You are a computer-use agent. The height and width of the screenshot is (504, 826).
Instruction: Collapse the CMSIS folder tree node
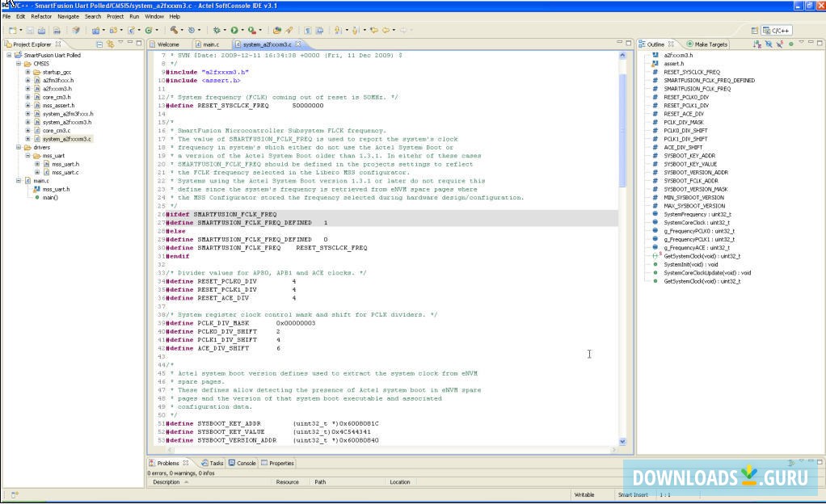(19, 63)
